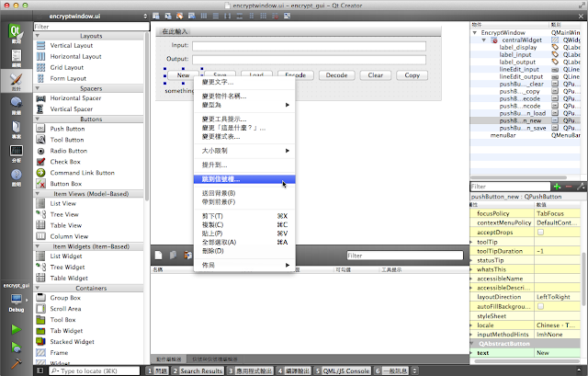Click the Clear button on form
Image resolution: width=588 pixels, height=376 pixels.
376,75
